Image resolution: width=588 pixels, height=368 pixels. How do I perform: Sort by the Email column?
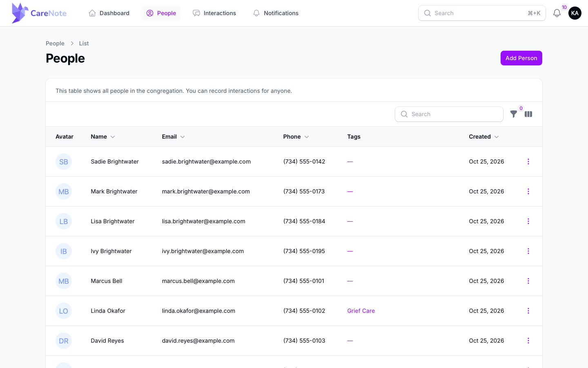[173, 137]
